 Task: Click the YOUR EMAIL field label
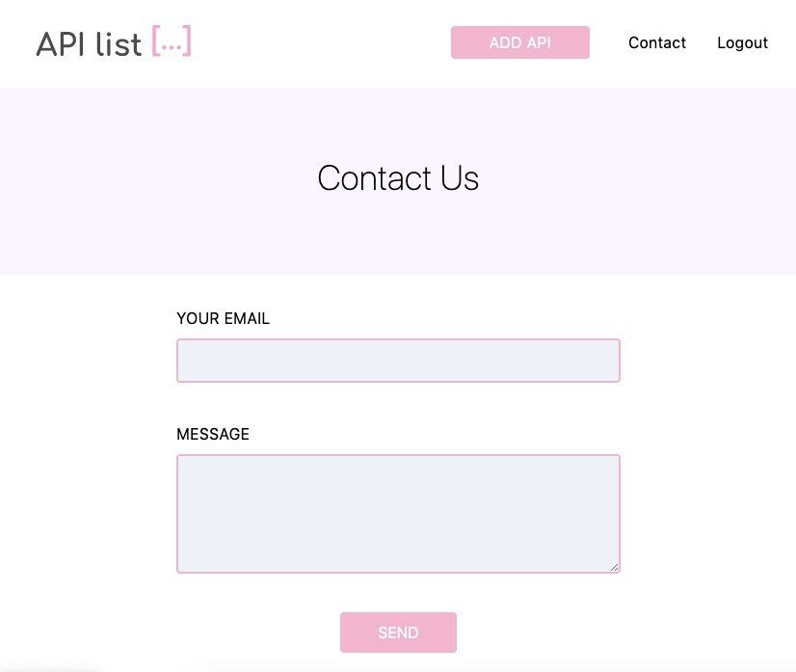(223, 318)
